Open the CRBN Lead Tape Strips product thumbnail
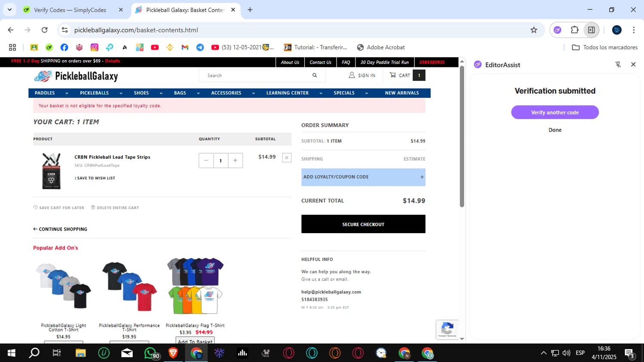 [51, 171]
